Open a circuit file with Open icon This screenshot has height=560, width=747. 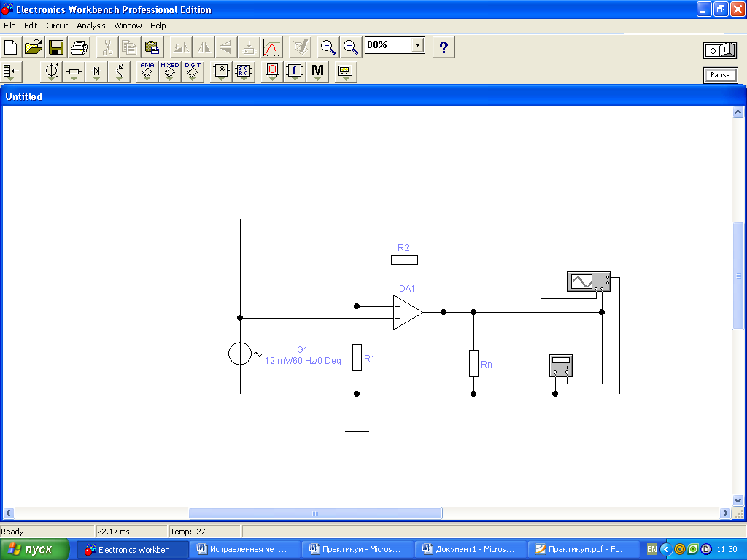(34, 47)
